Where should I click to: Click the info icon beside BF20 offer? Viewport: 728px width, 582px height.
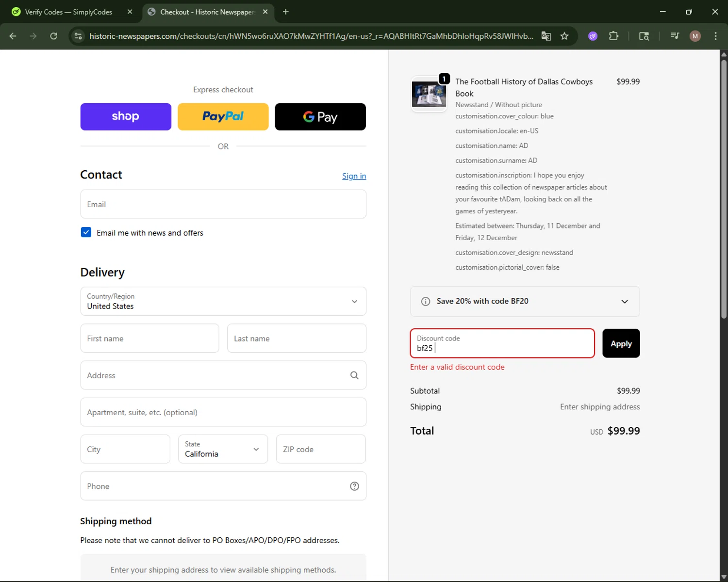coord(426,301)
